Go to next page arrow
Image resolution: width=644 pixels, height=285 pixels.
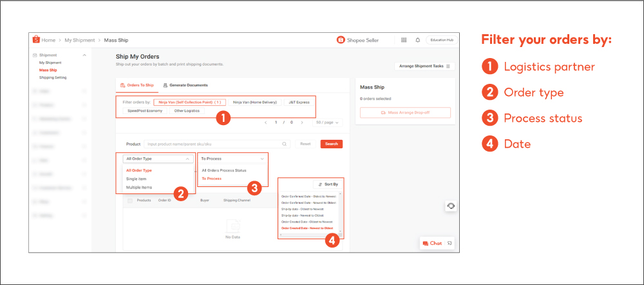pyautogui.click(x=302, y=123)
